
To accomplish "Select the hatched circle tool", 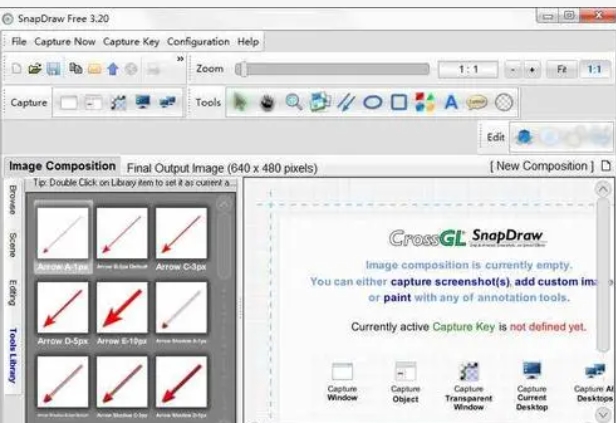I will tap(504, 103).
